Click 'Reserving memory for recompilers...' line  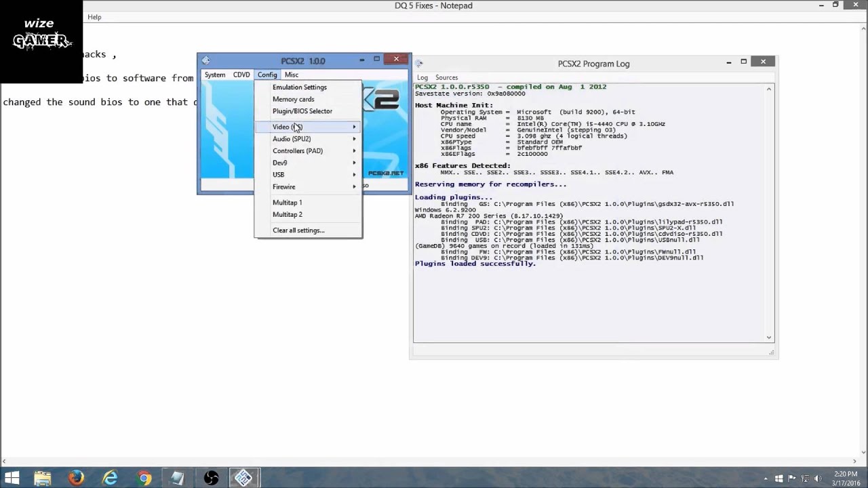coord(490,184)
